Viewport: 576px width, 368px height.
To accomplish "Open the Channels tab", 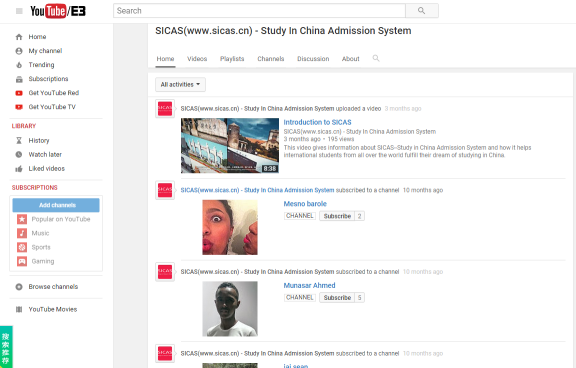I will click(271, 59).
